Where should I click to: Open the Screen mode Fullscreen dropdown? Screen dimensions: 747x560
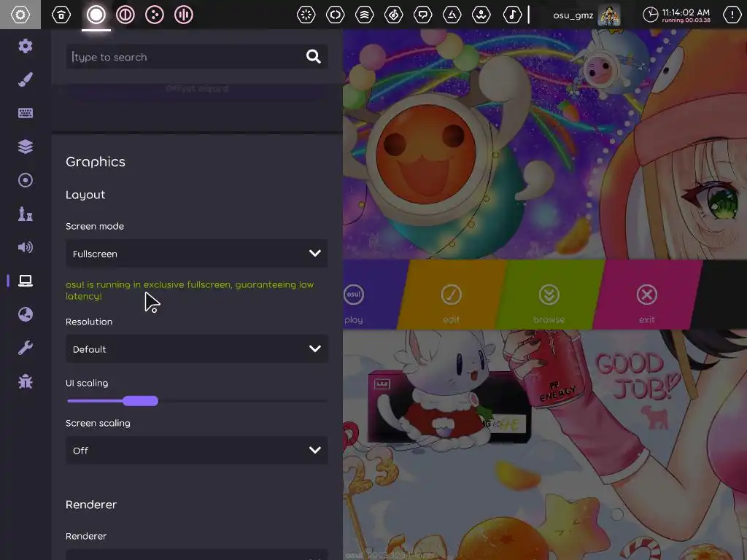point(196,253)
